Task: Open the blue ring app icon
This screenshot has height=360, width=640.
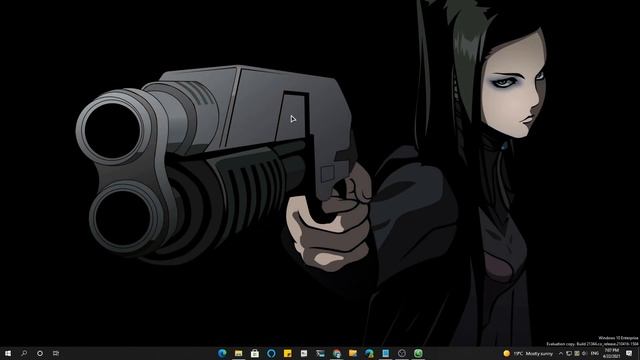Action: click(x=271, y=353)
